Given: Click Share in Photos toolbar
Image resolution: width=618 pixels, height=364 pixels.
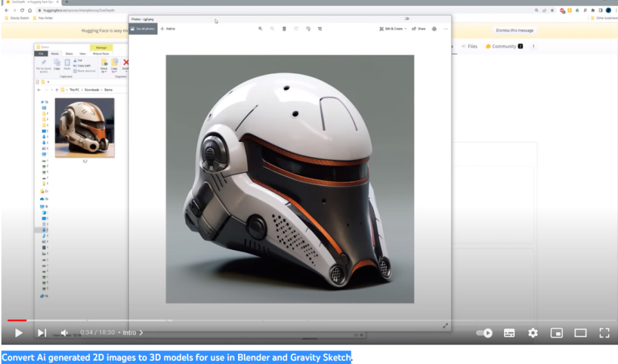Looking at the screenshot, I should (419, 29).
